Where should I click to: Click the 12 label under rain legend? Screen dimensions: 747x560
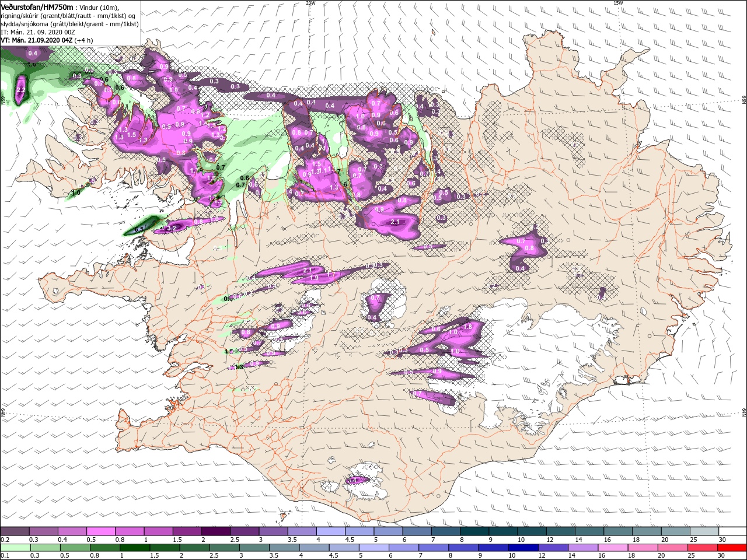(x=541, y=556)
